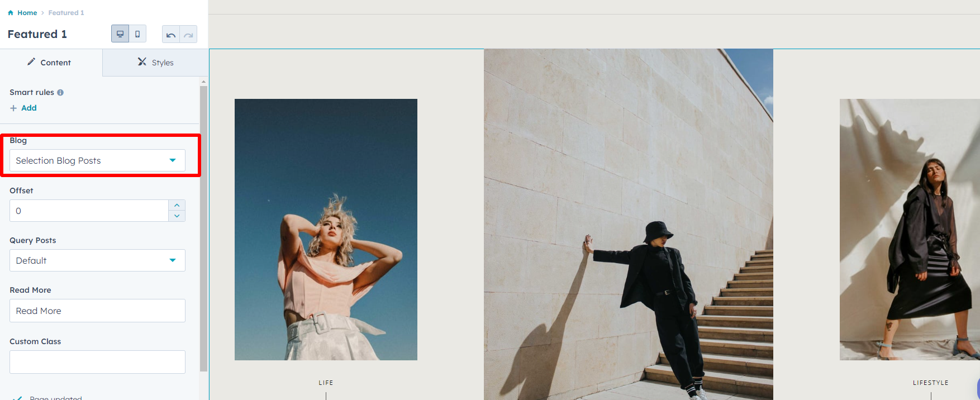Click the Read More text field
The image size is (980, 400).
tap(97, 311)
